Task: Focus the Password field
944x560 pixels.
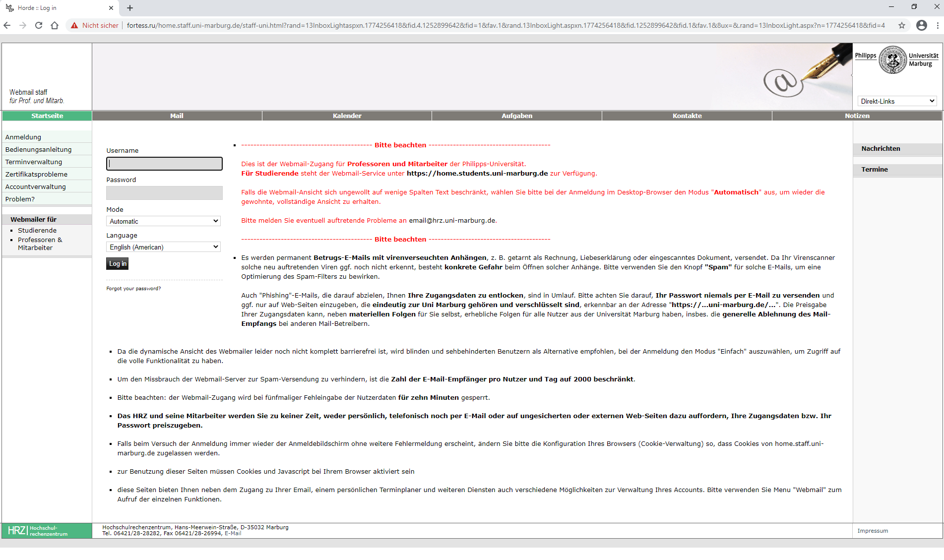Action: [164, 193]
